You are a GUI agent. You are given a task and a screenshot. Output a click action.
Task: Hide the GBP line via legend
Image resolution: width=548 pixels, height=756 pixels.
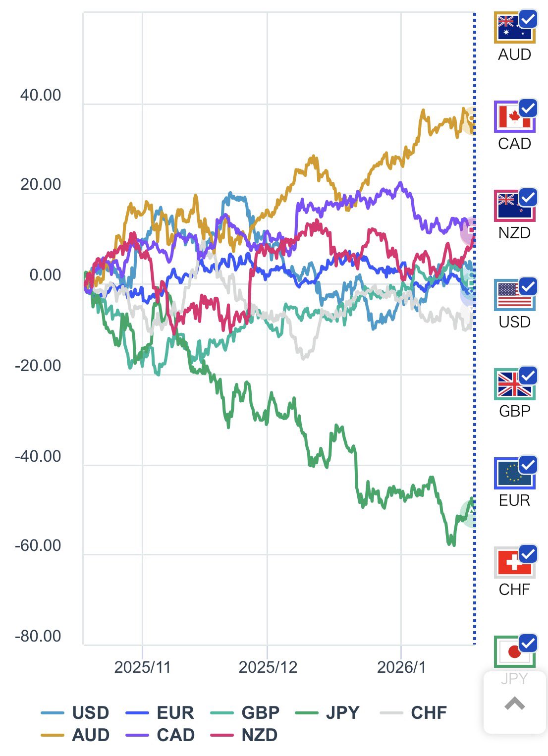click(x=245, y=712)
